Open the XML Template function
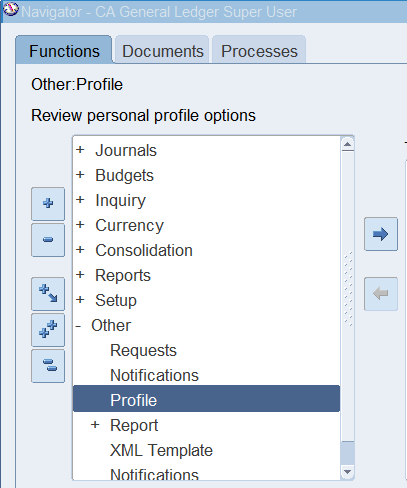Viewport: 407px width, 488px height. [x=161, y=450]
